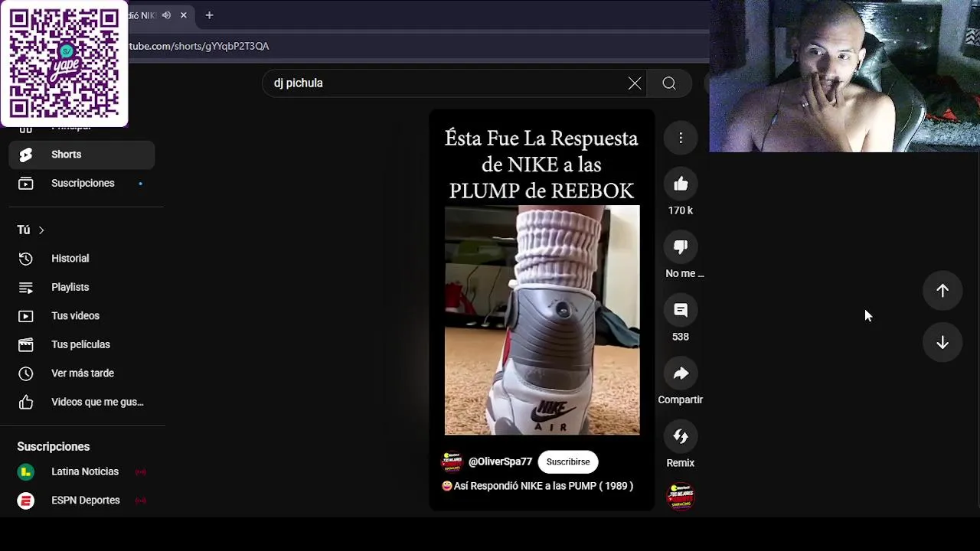Screen dimensions: 980x551
Task: Open the @OliverSpa77 channel handle
Action: point(500,462)
